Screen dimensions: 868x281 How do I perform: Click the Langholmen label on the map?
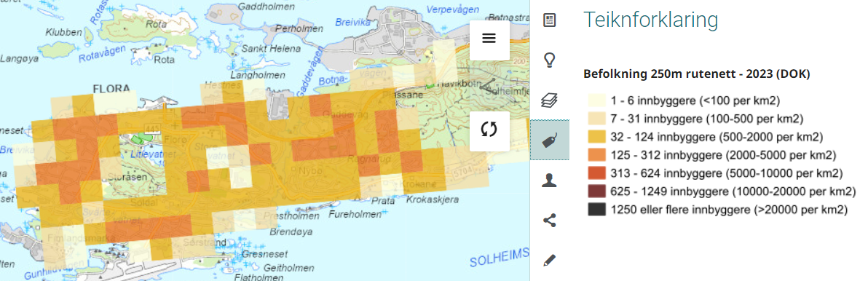click(x=257, y=74)
